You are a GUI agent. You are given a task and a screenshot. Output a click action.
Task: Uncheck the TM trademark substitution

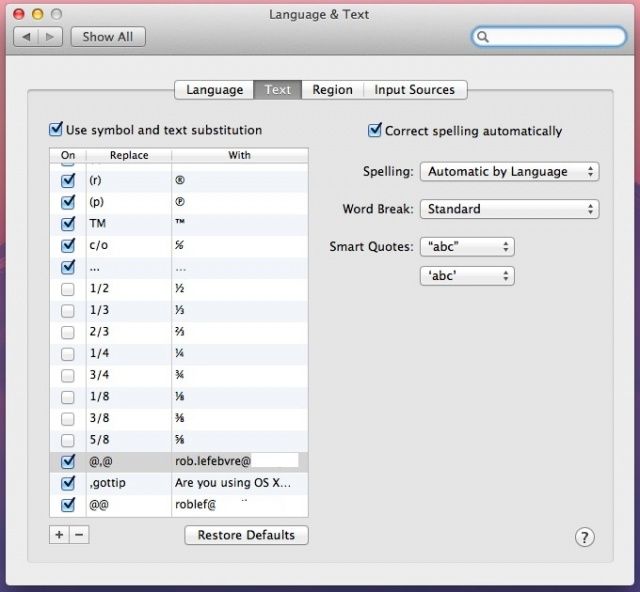(68, 224)
